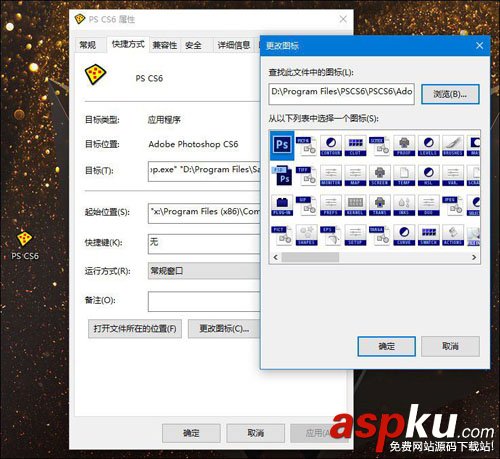Click the 目标(T) input field

coord(204,171)
